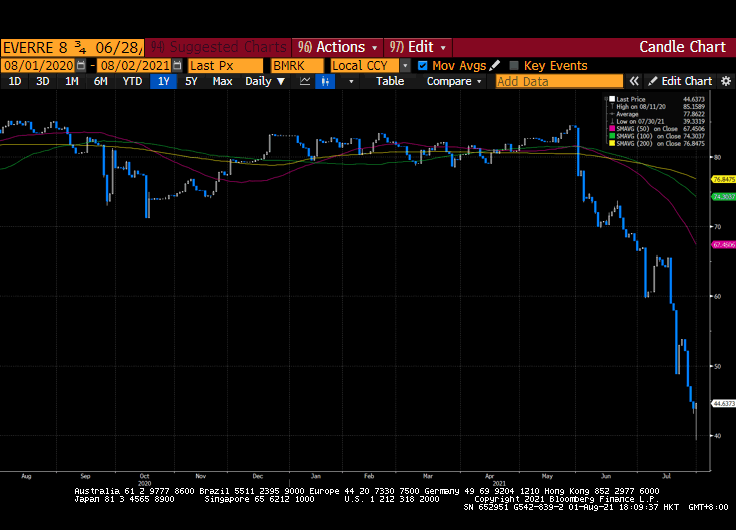Open end date calendar picker

[x=177, y=65]
